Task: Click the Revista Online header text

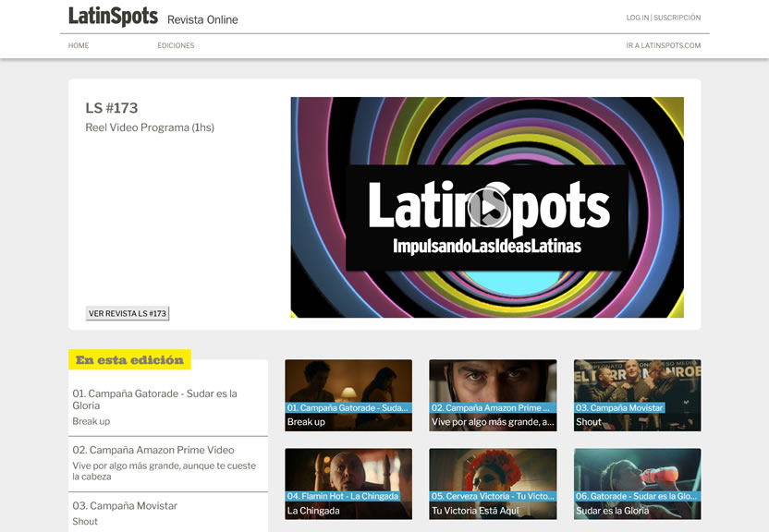Action: tap(202, 19)
